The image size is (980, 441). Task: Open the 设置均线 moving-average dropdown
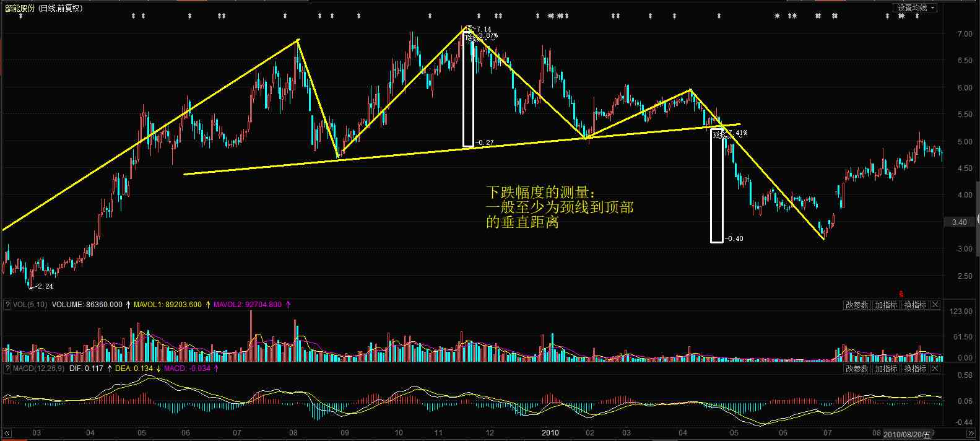(x=916, y=8)
